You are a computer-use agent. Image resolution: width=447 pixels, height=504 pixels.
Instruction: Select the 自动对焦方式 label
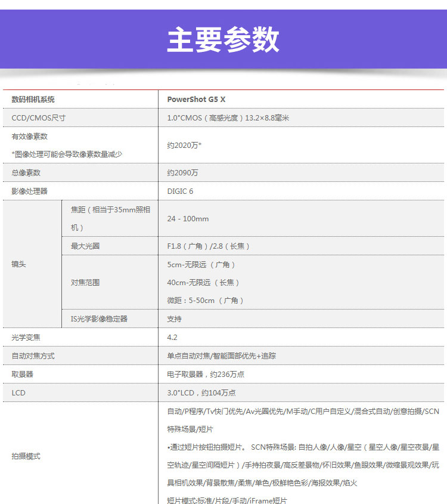(33, 356)
